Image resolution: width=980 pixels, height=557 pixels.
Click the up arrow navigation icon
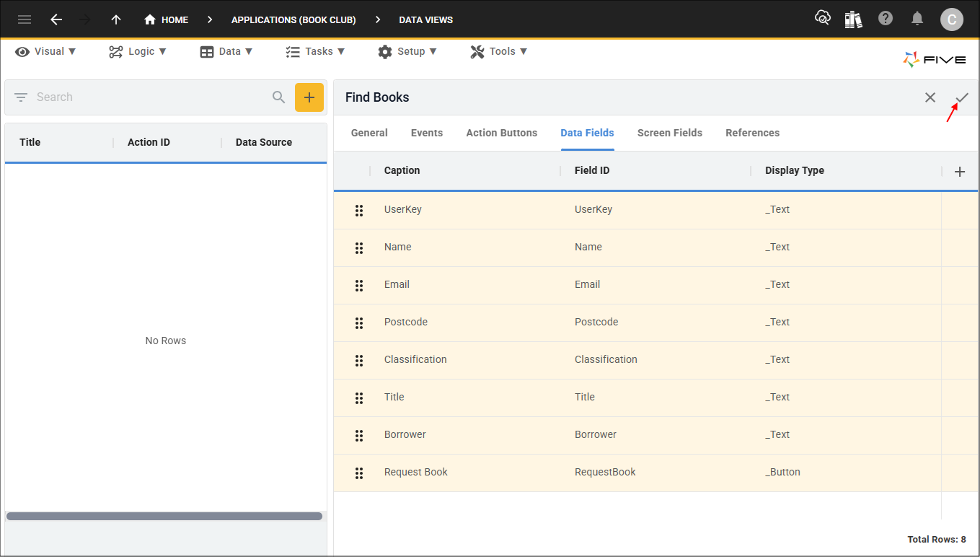(x=116, y=19)
